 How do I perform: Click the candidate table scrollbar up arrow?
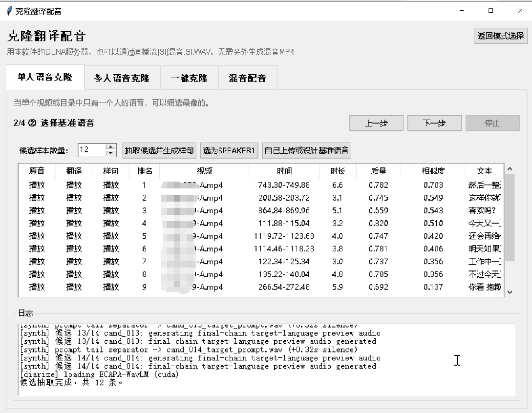(510, 168)
